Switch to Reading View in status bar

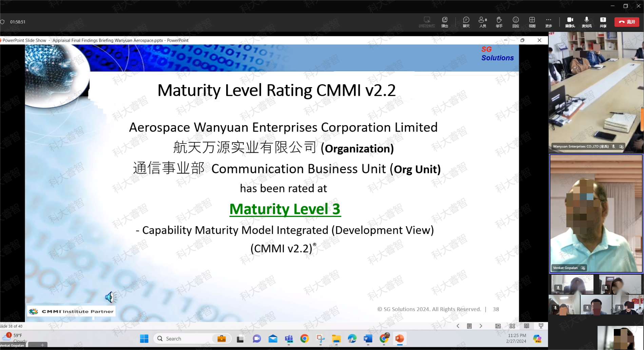pyautogui.click(x=527, y=326)
